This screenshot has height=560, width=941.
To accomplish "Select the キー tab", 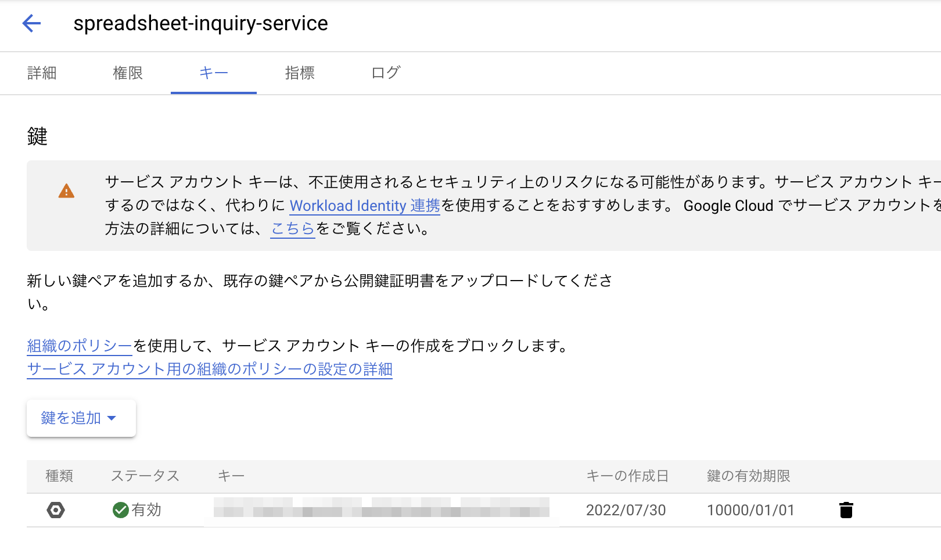I will point(214,73).
